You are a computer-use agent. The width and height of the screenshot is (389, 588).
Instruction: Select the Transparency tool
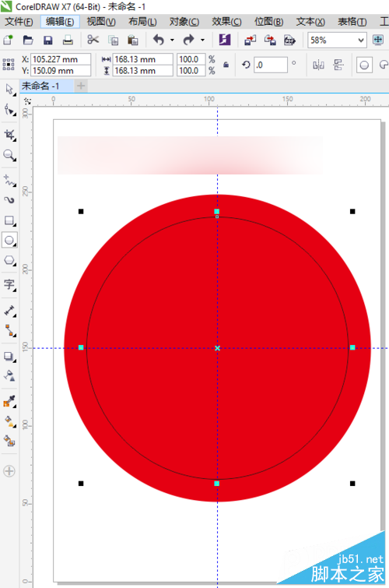[x=9, y=375]
